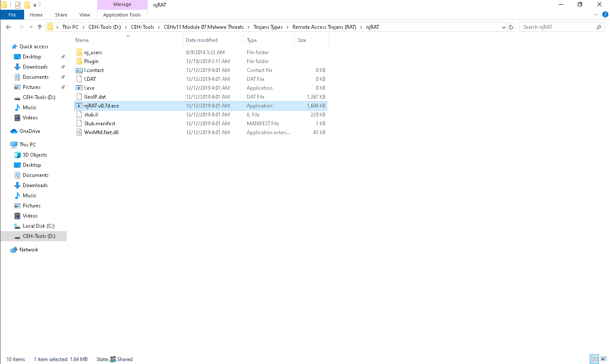This screenshot has width=610, height=364.
Task: Open Help with the blue question mark icon
Action: coord(605,14)
